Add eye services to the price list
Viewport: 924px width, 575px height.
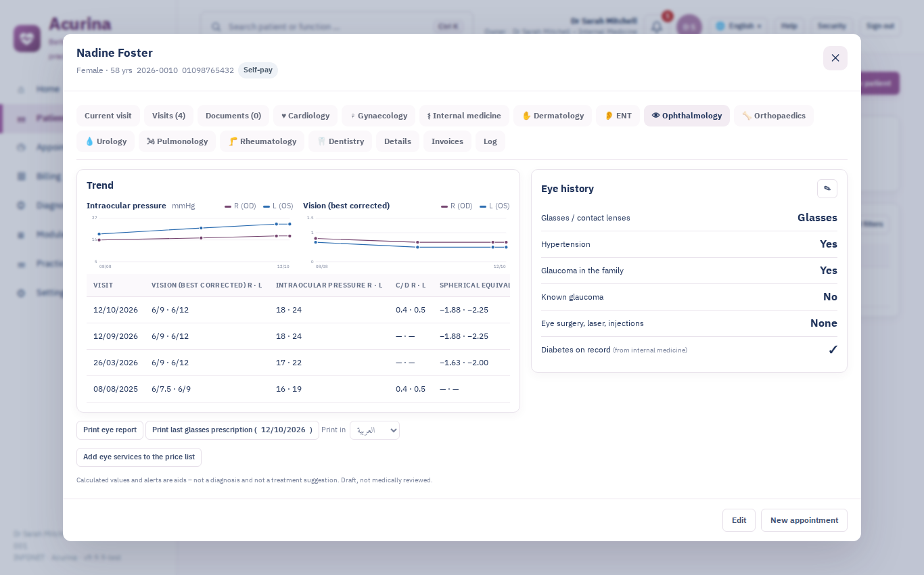pos(139,457)
